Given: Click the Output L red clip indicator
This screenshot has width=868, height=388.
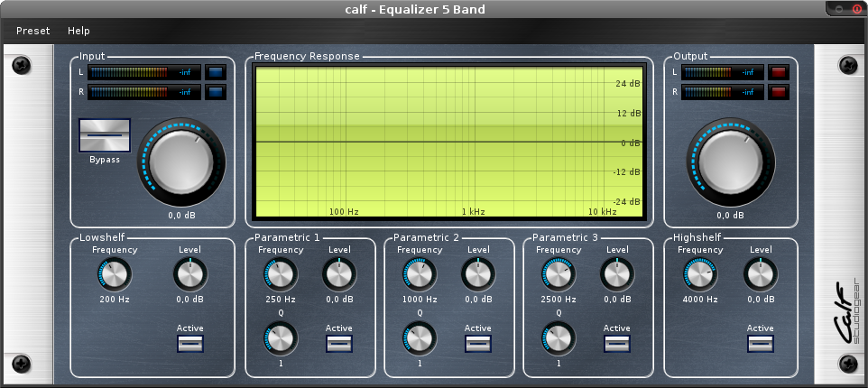Looking at the screenshot, I should (779, 72).
